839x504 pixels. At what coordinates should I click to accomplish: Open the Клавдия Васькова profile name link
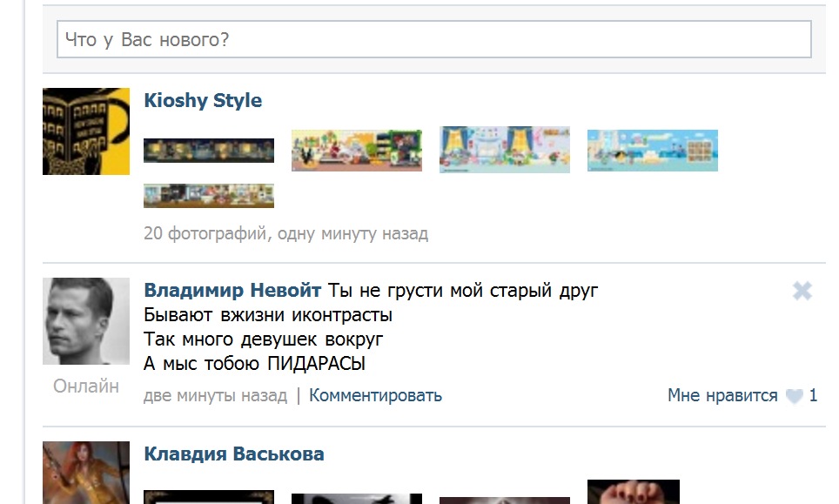click(x=234, y=454)
